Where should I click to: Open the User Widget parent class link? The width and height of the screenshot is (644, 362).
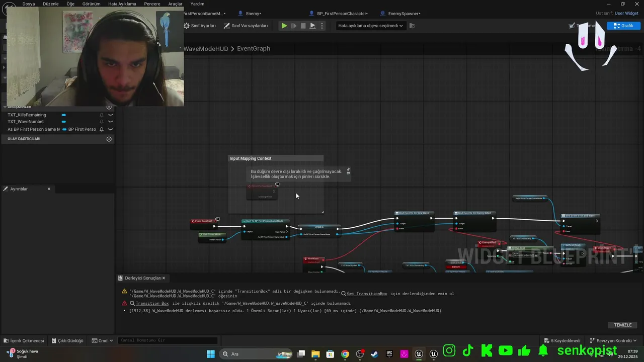626,14
